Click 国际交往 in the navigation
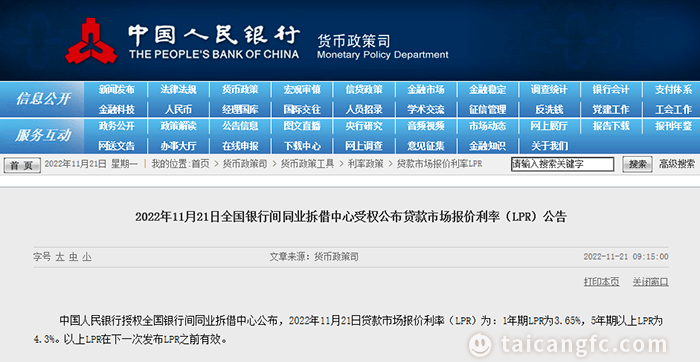Viewport: 700px width, 362px height. [302, 109]
